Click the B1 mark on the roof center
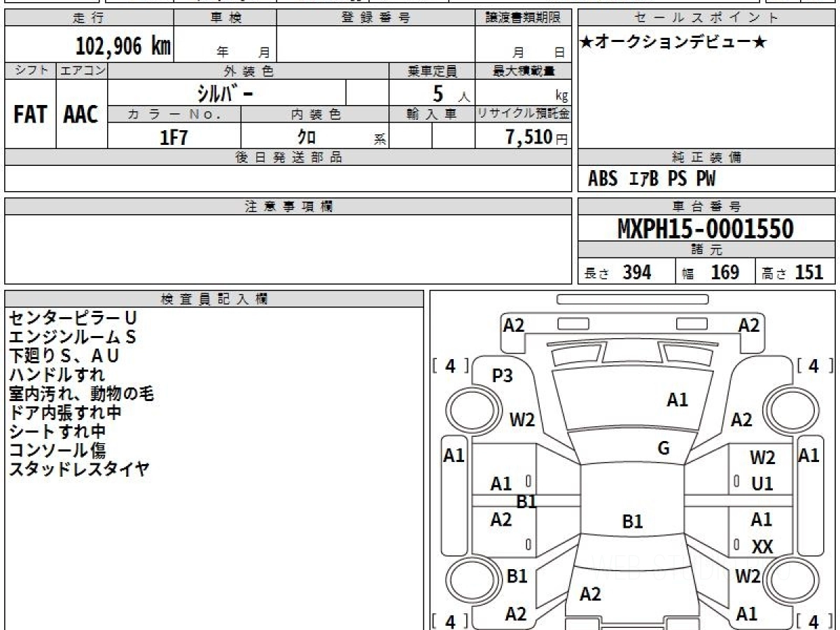Image resolution: width=840 pixels, height=630 pixels. click(633, 521)
